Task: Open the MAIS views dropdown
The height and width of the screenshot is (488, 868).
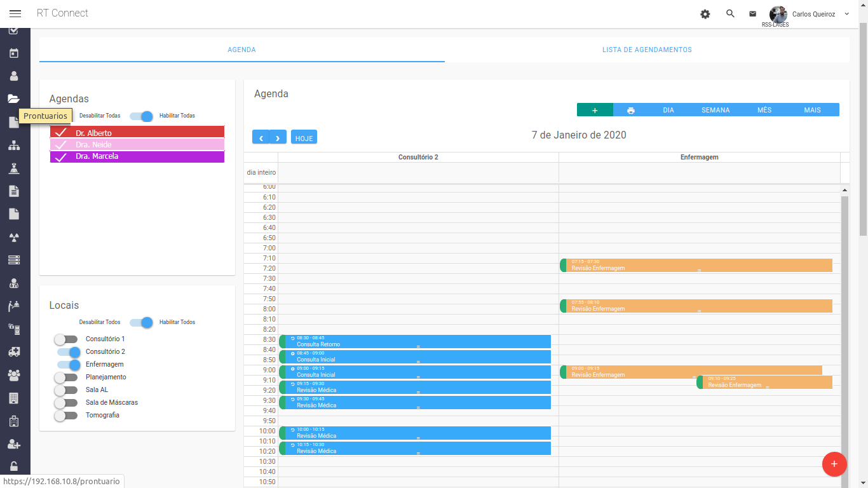Action: [812, 110]
